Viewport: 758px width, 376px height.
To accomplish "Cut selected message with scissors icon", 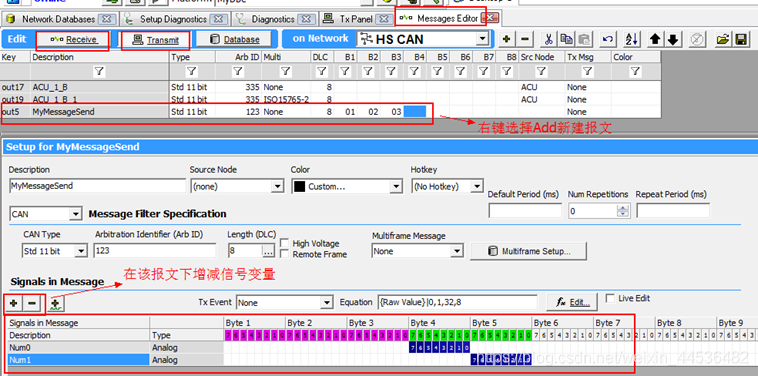I will click(x=549, y=40).
